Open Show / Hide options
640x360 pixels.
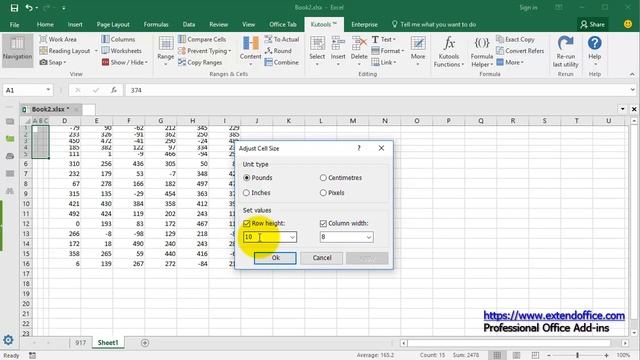pyautogui.click(x=124, y=62)
